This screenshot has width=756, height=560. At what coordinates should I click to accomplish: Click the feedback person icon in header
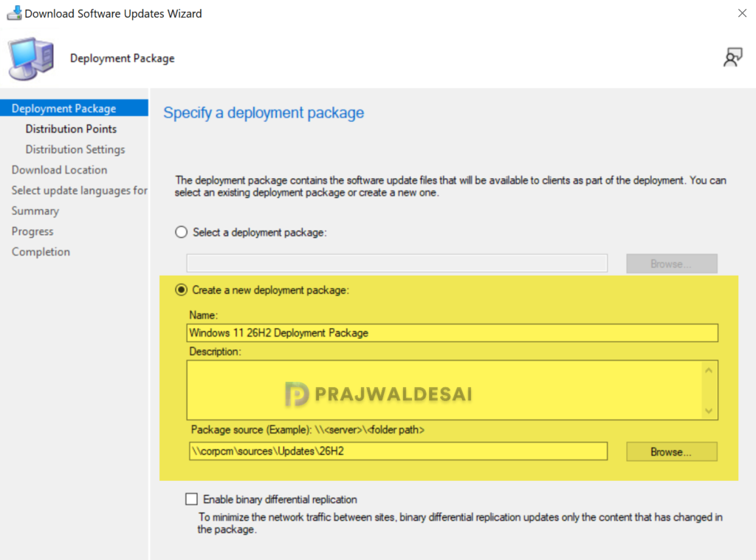pos(732,58)
